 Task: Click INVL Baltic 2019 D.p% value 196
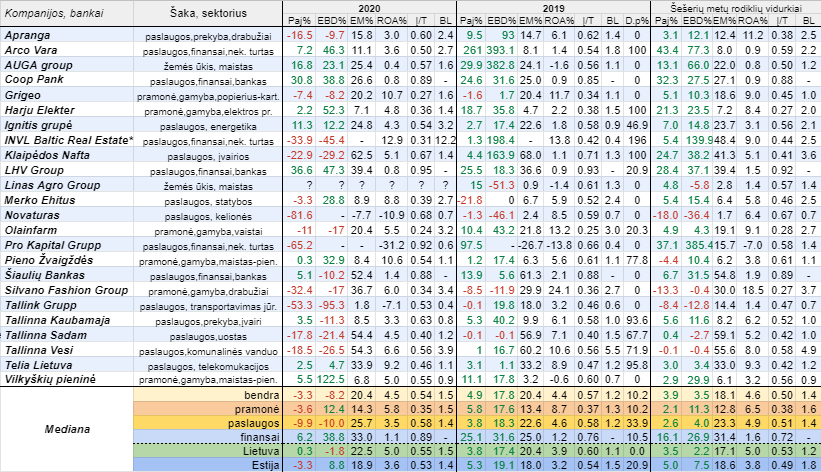[x=637, y=140]
